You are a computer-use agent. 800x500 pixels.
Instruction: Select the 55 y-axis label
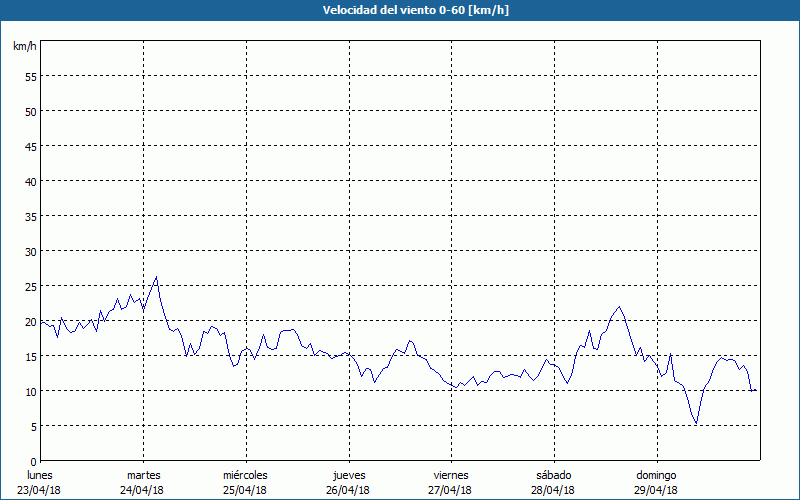[x=30, y=76]
